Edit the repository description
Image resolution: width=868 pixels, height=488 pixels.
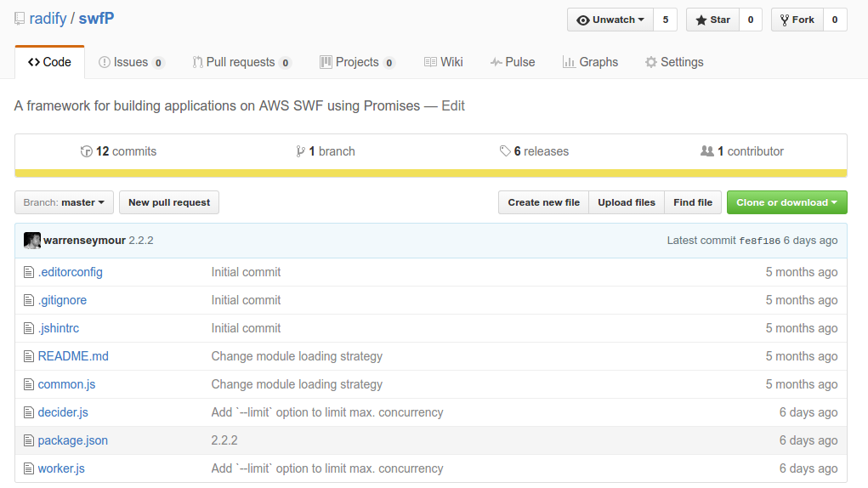point(453,105)
